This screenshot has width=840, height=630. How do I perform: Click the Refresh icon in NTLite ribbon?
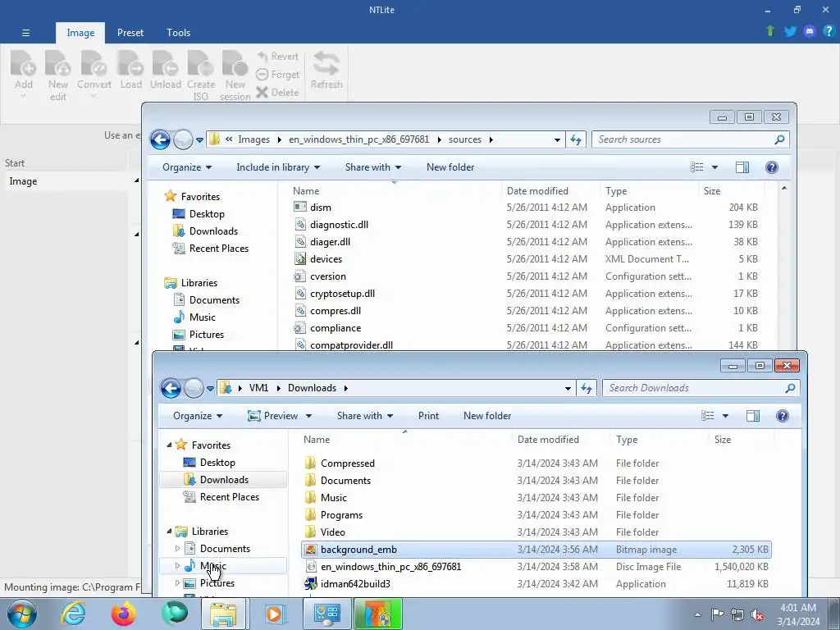click(326, 63)
